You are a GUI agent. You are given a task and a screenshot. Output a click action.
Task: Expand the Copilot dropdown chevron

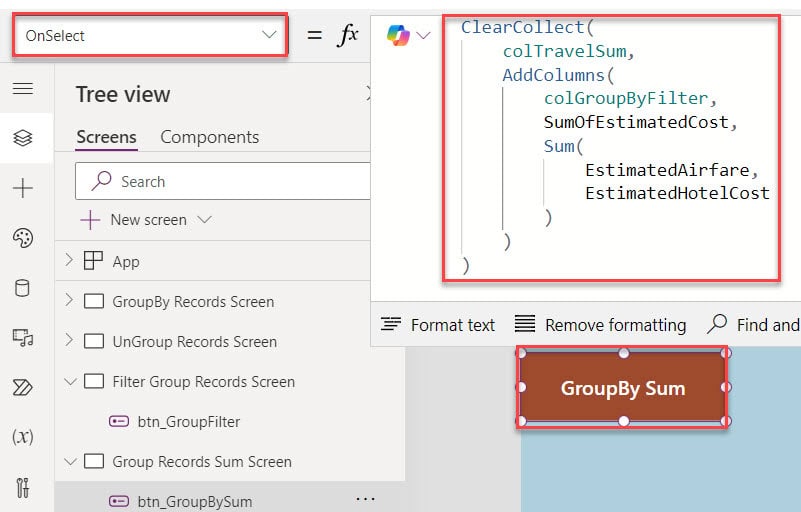[x=423, y=35]
